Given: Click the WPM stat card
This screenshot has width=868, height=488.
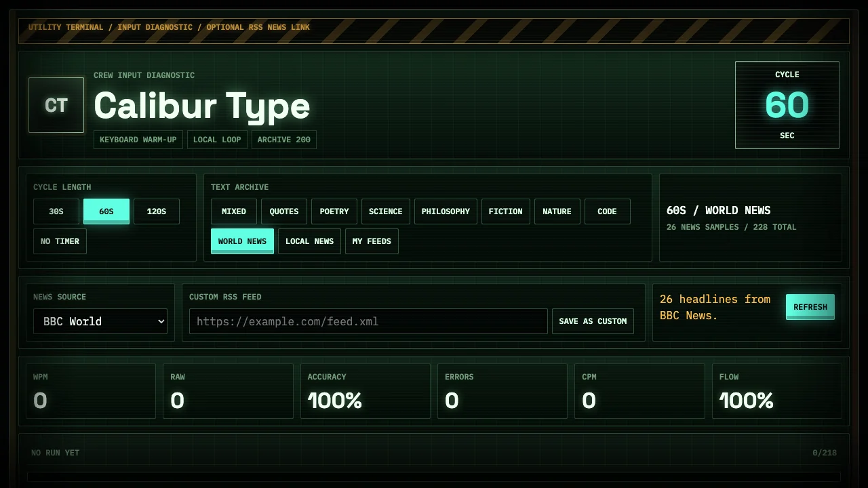Looking at the screenshot, I should pyautogui.click(x=91, y=391).
